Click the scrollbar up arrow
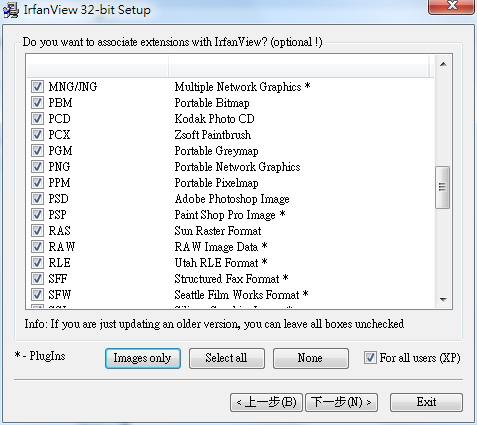 [x=443, y=64]
